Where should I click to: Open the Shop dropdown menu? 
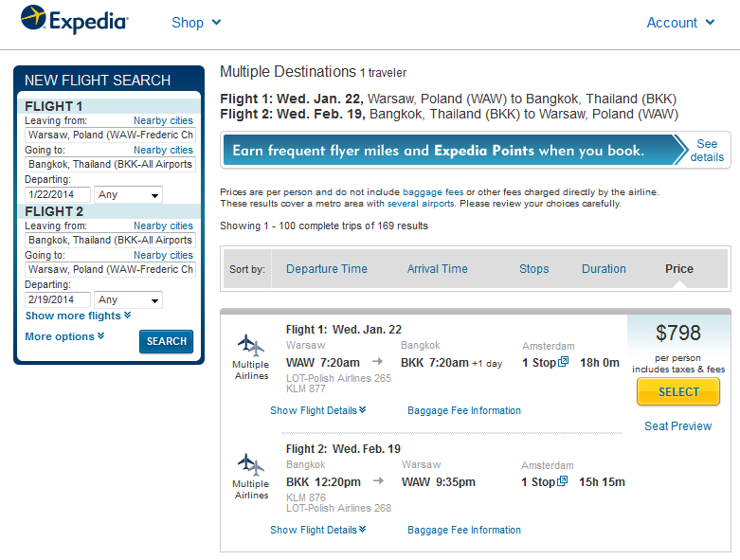[196, 22]
